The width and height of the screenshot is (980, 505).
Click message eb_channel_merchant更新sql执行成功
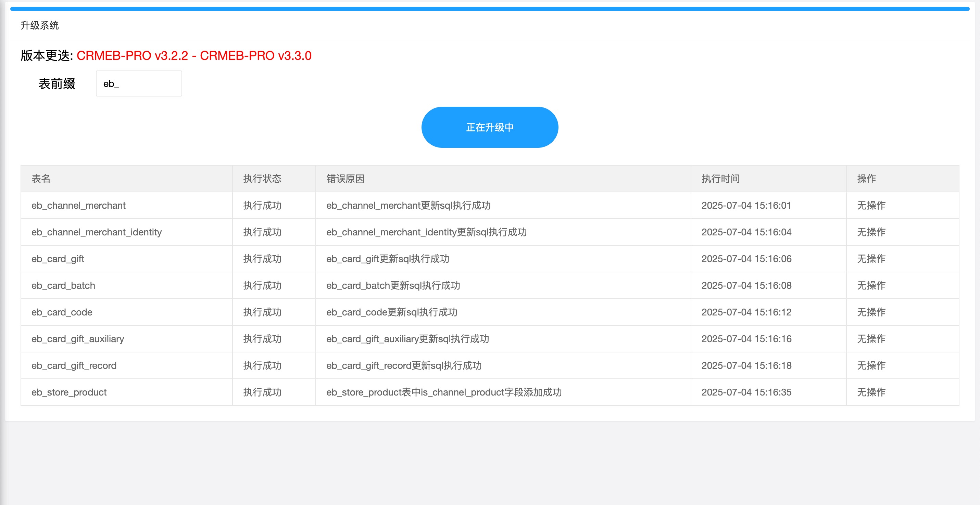coord(409,206)
